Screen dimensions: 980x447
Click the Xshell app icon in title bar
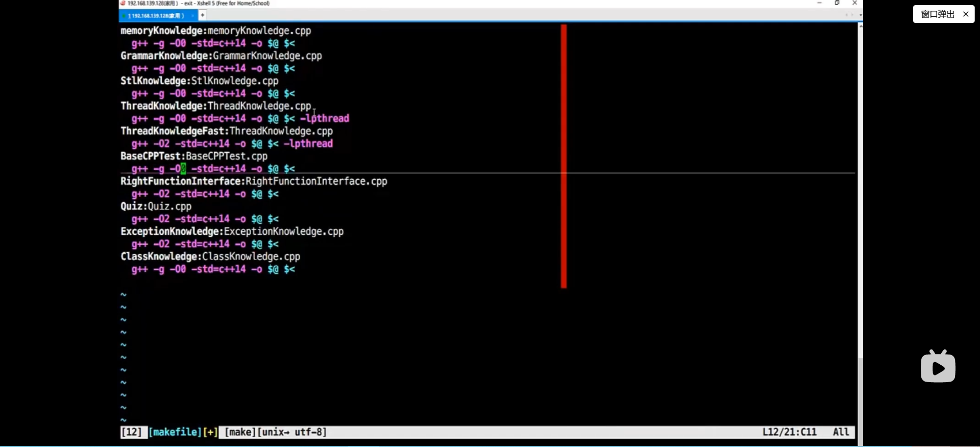(123, 3)
